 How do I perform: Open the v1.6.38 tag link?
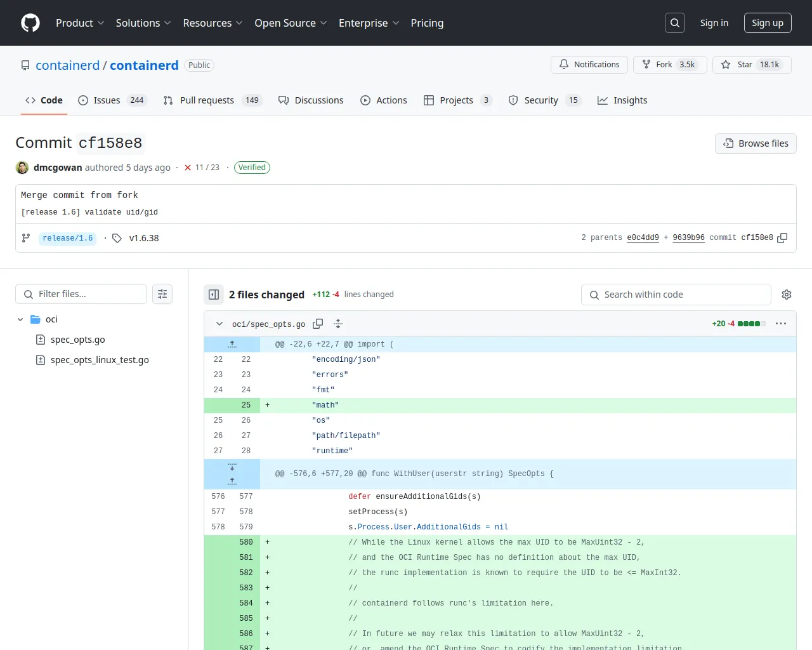[144, 238]
